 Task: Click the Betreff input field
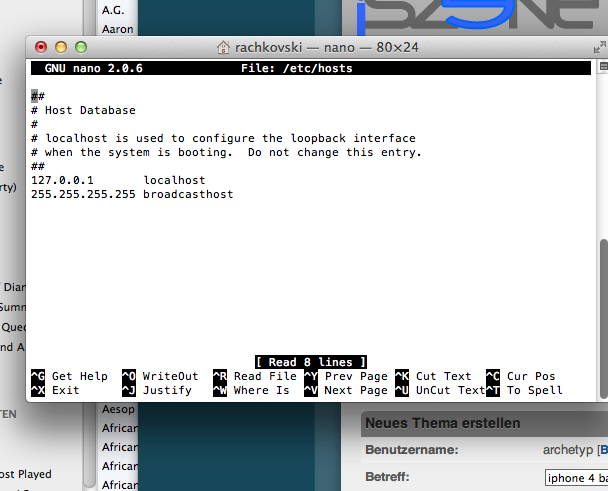tap(575, 477)
